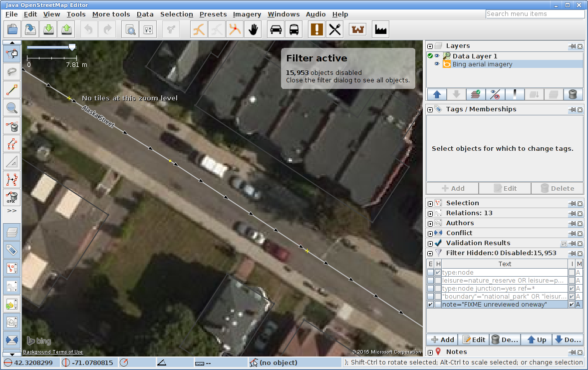Click the castle preset icon
The width and height of the screenshot is (588, 370).
click(358, 29)
